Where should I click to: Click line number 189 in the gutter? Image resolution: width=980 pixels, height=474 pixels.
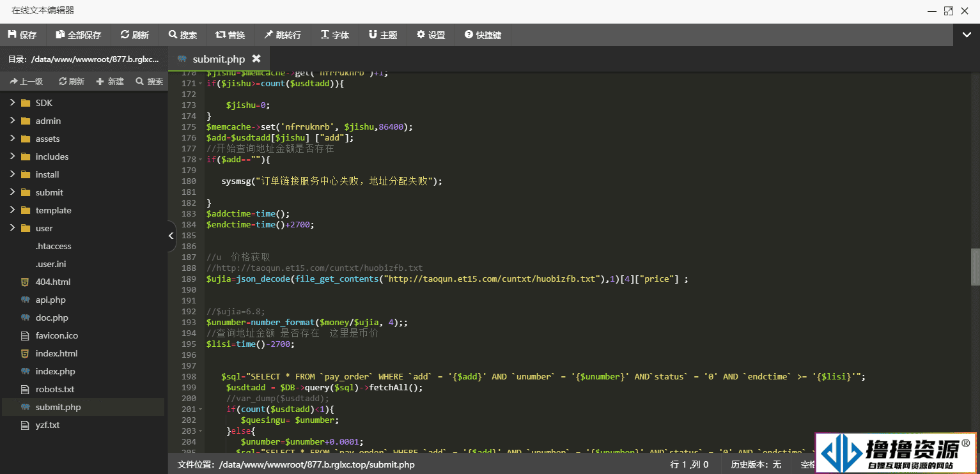(x=189, y=279)
